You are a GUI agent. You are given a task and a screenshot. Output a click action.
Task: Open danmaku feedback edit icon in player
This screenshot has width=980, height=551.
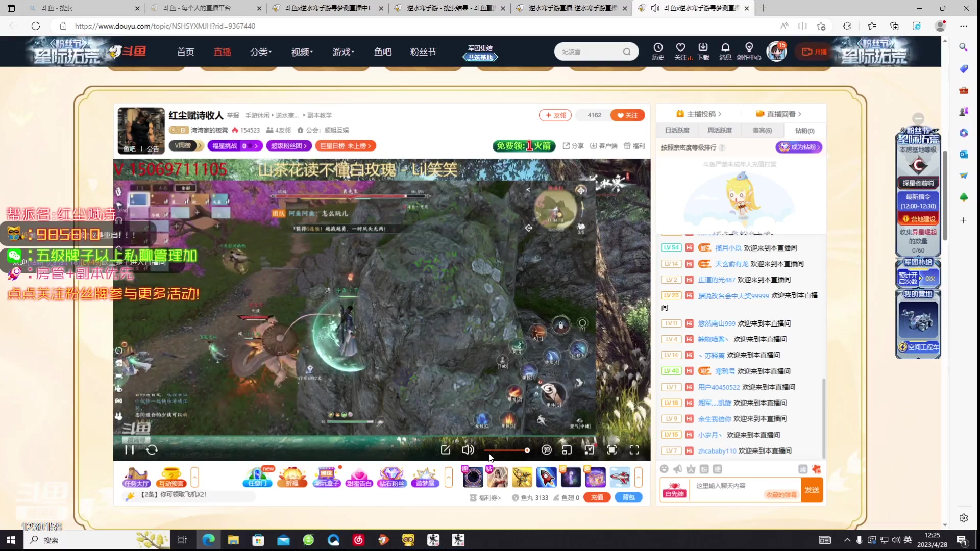pos(446,450)
